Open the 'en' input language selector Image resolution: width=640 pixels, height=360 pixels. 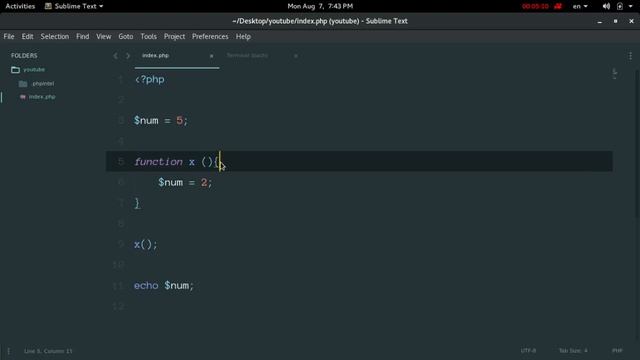click(580, 6)
